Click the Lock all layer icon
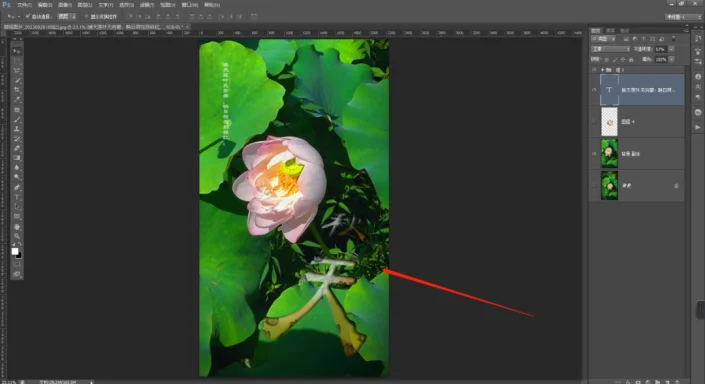The image size is (705, 384). pyautogui.click(x=631, y=59)
